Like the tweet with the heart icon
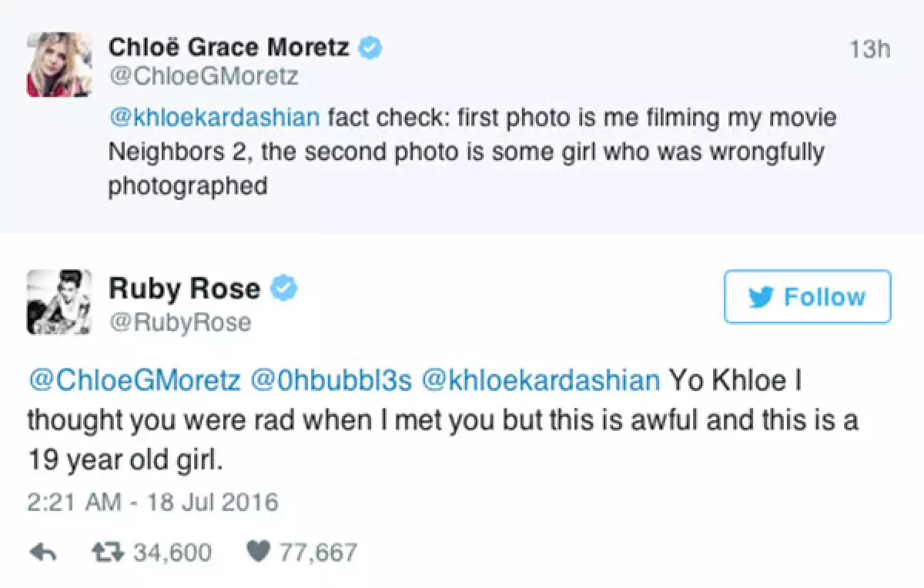This screenshot has height=588, width=924. pos(259,552)
